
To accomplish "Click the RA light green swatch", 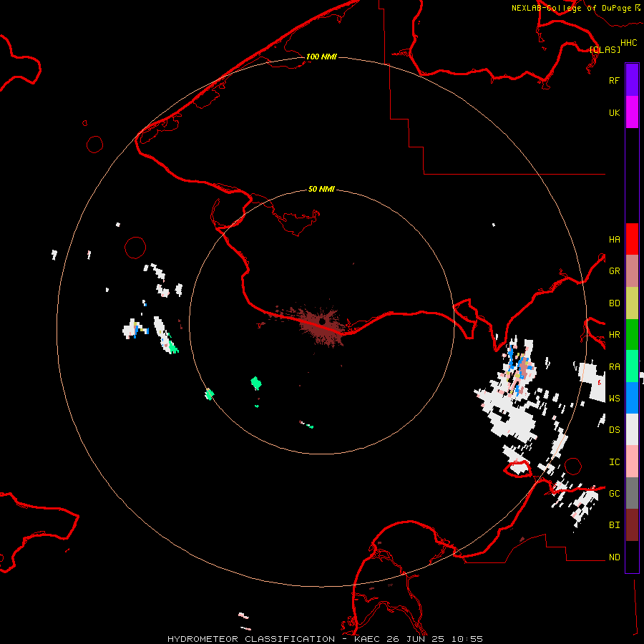I will tap(632, 366).
